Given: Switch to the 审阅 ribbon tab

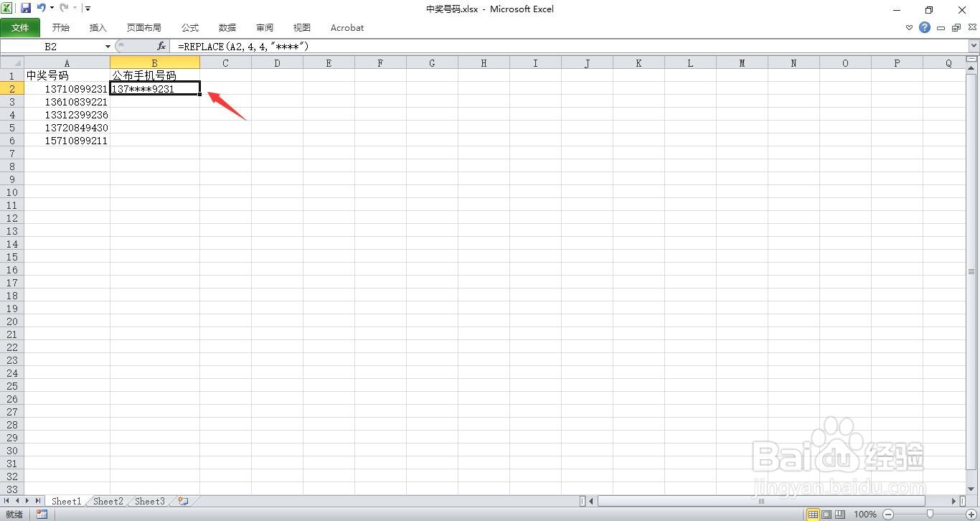Looking at the screenshot, I should [x=265, y=27].
